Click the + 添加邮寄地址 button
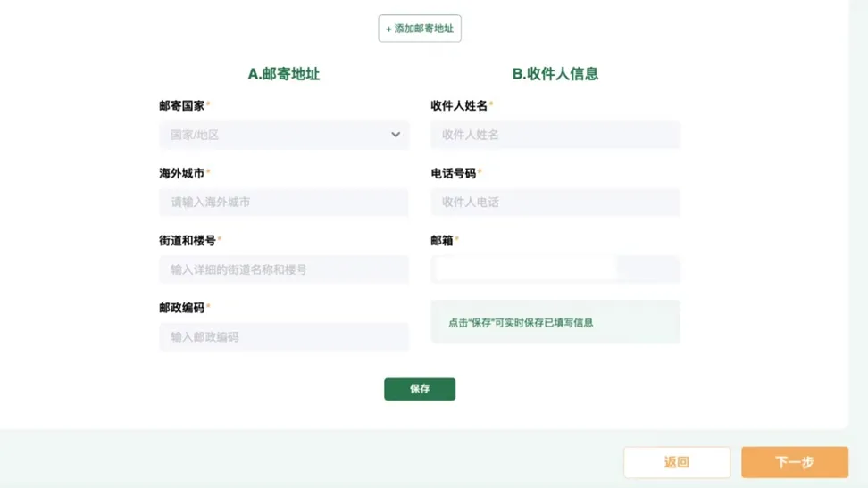Image resolution: width=868 pixels, height=488 pixels. tap(420, 29)
